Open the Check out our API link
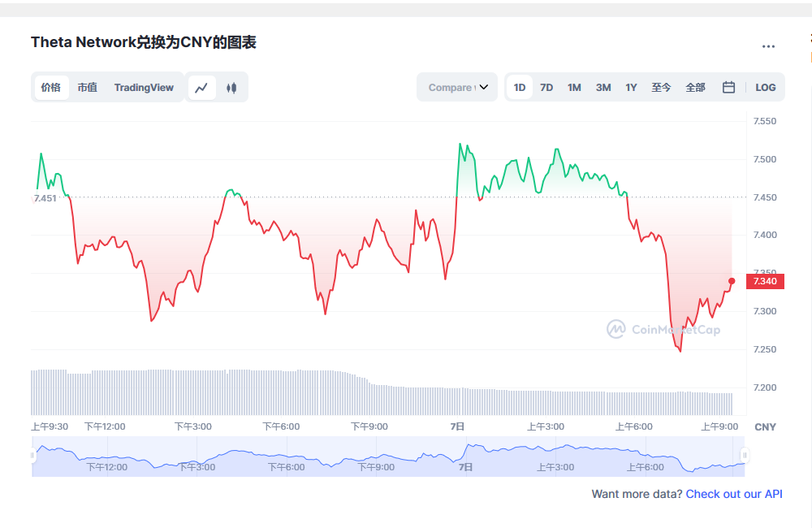The height and width of the screenshot is (528, 812). 734,494
